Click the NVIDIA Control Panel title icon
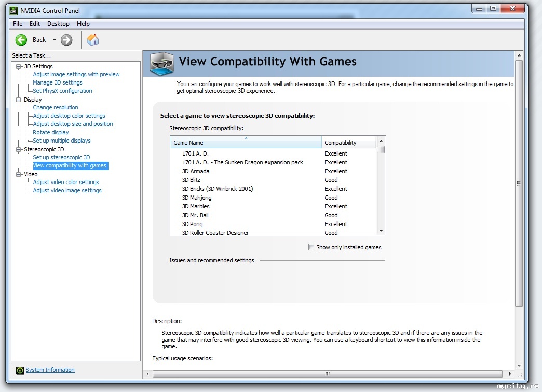 (x=13, y=11)
